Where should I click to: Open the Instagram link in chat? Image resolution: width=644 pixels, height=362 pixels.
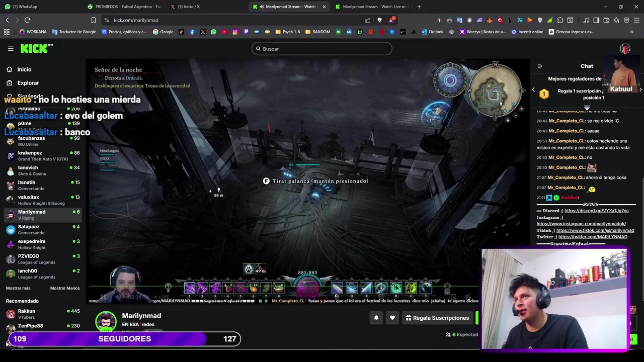581,224
